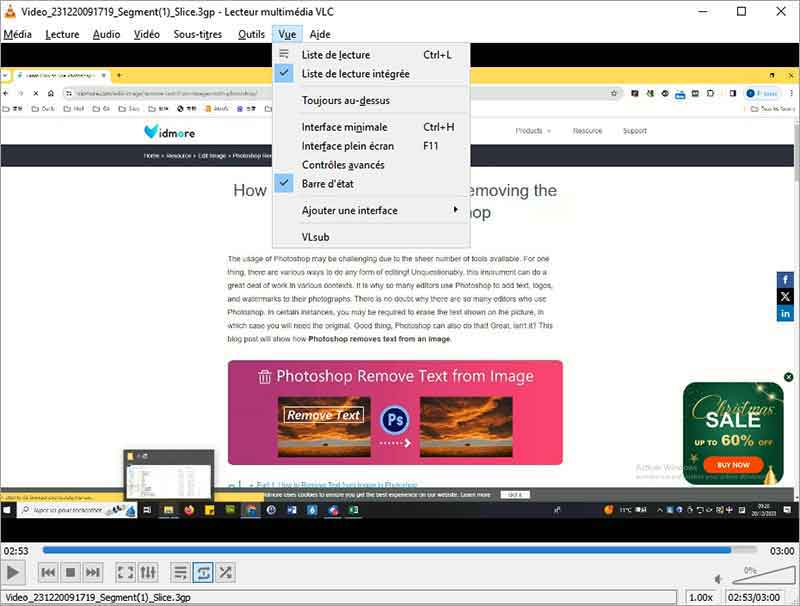
Task: Open the Sous-titres menu
Action: 198,34
